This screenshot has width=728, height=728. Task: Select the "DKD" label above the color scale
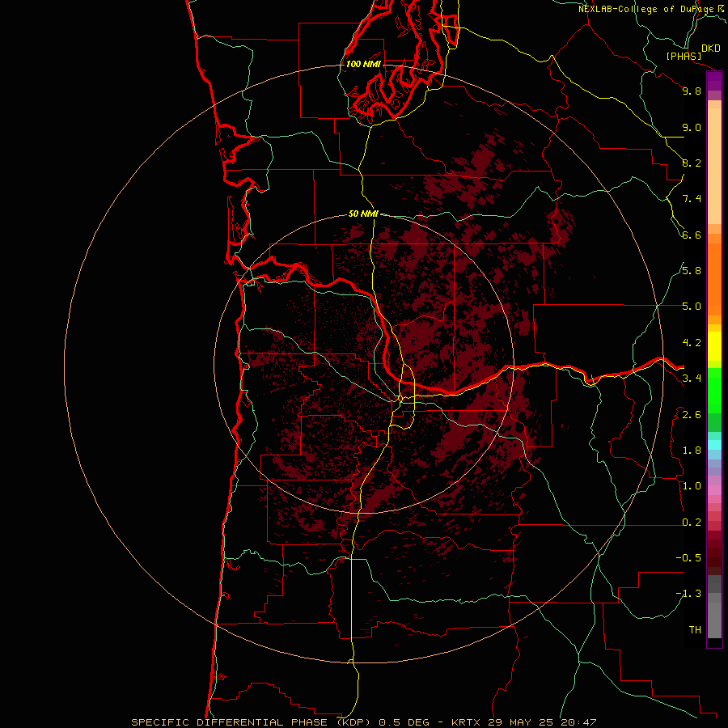711,49
